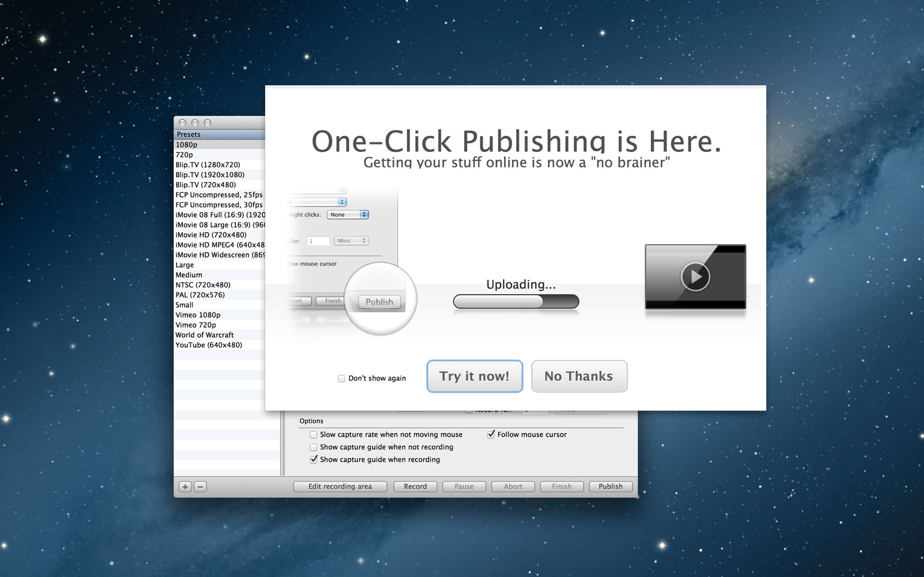Disable "Show capture guide when recording"
The height and width of the screenshot is (577, 924).
(313, 460)
